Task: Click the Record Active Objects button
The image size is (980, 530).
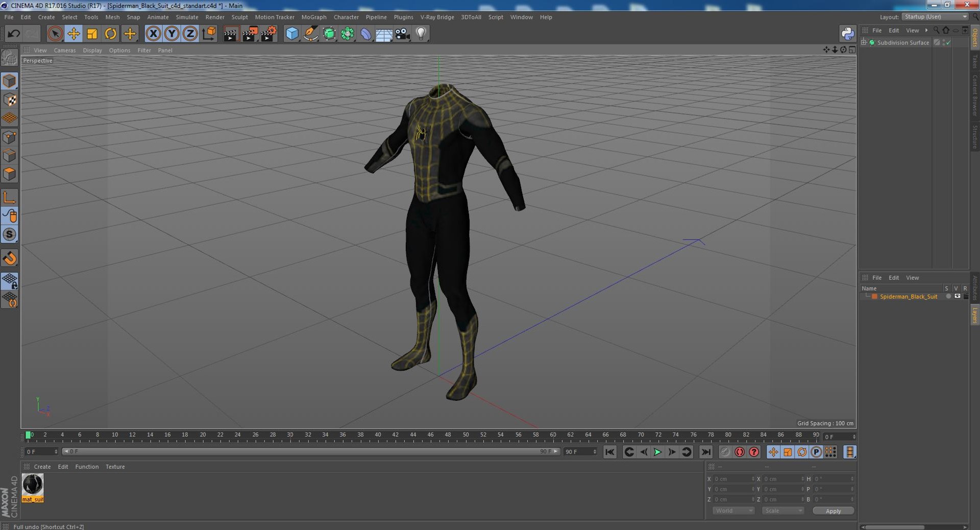Action: pos(725,452)
